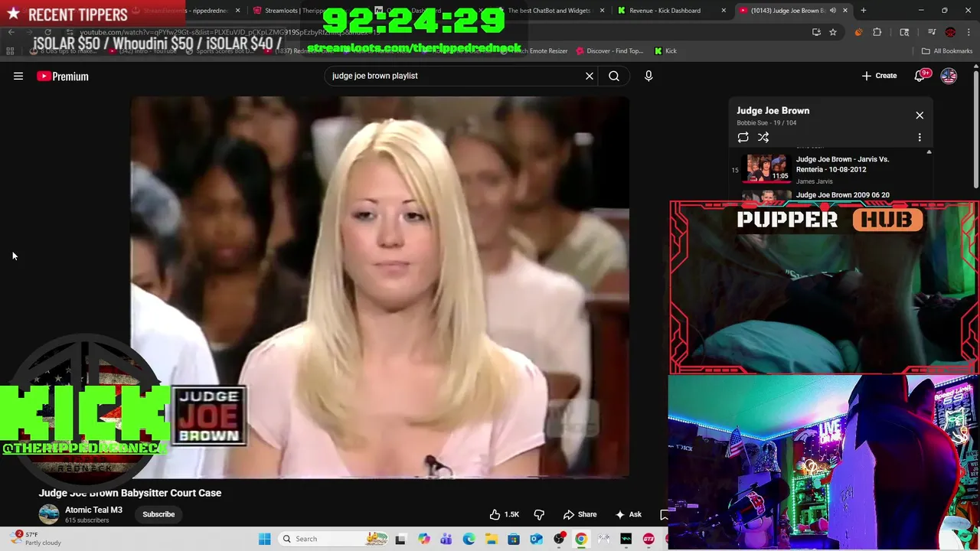Open the Atomic Teal M3 channel name link
This screenshot has height=551, width=980.
[93, 510]
